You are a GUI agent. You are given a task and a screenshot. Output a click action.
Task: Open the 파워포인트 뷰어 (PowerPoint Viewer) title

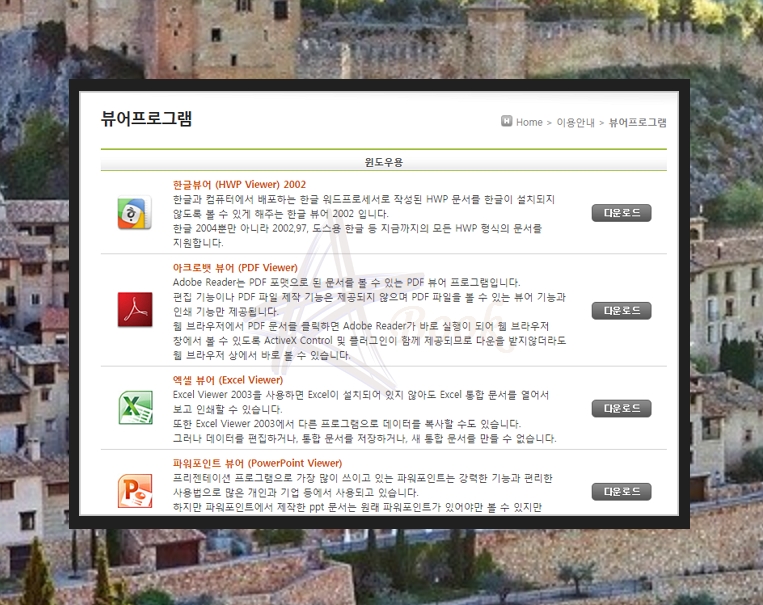pos(257,463)
